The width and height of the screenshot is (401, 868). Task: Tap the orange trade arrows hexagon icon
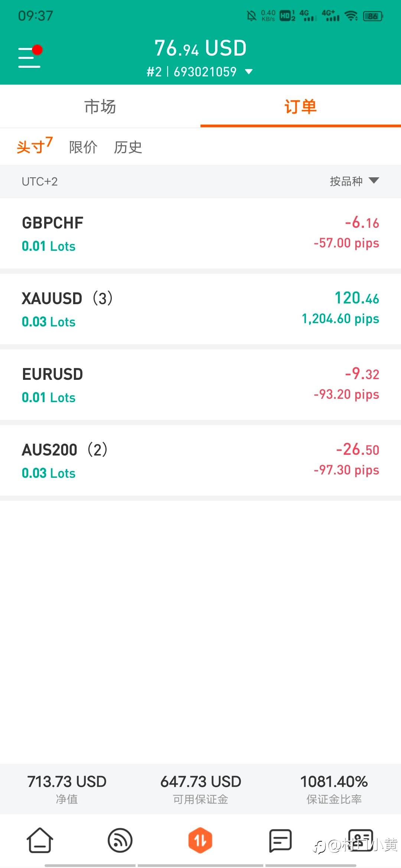[x=200, y=840]
